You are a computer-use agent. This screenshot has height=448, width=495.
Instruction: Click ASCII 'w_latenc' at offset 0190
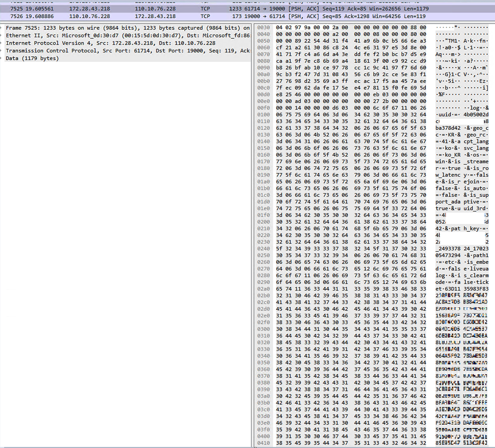coord(448,175)
